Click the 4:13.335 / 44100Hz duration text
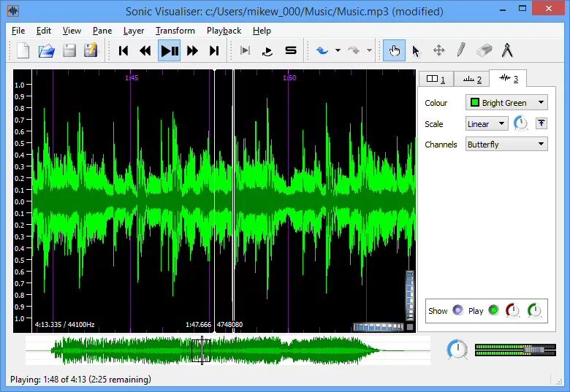 [x=65, y=325]
